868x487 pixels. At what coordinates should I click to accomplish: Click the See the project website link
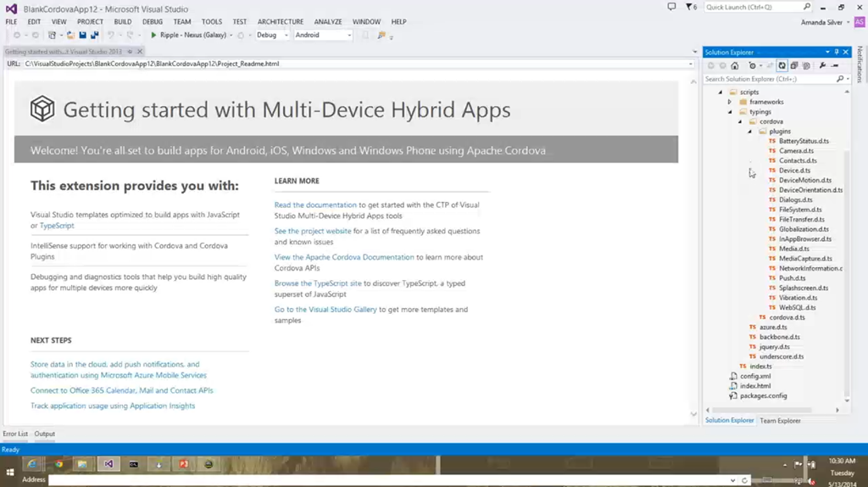coord(313,231)
